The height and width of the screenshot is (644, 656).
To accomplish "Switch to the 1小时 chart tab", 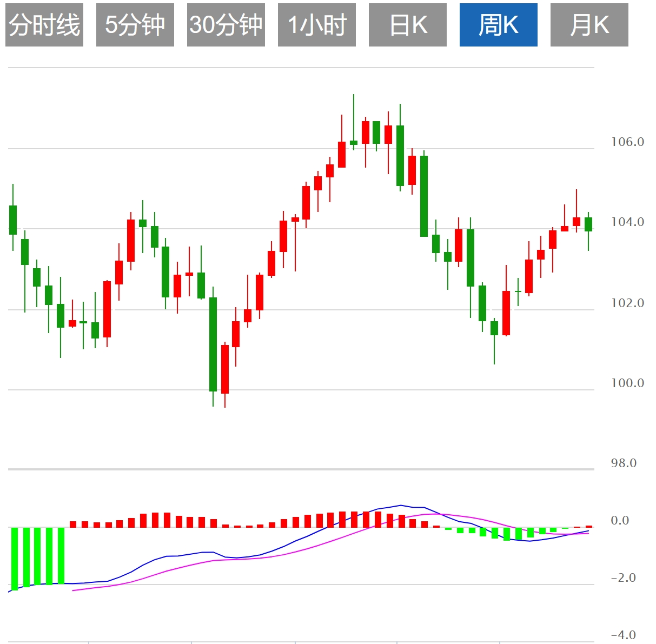I will click(317, 25).
